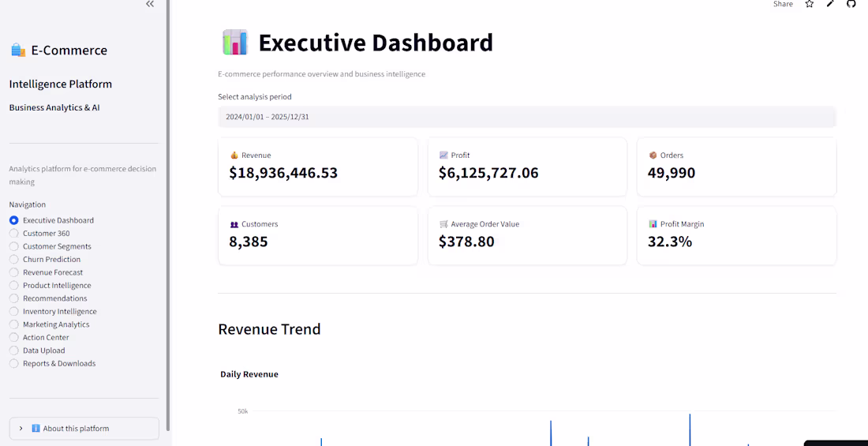Expand the About this platform section

[84, 429]
